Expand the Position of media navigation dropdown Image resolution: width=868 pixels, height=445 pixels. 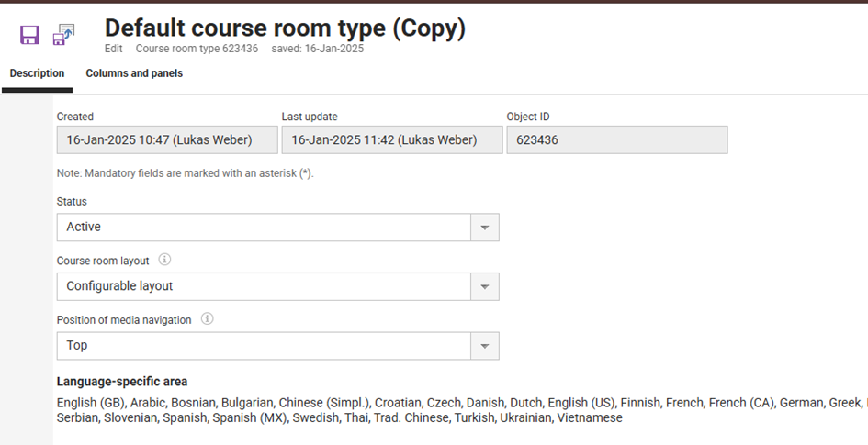pyautogui.click(x=484, y=347)
